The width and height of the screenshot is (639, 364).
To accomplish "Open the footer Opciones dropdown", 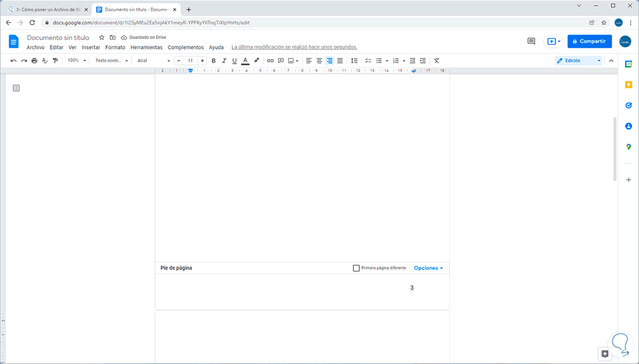I will 429,268.
